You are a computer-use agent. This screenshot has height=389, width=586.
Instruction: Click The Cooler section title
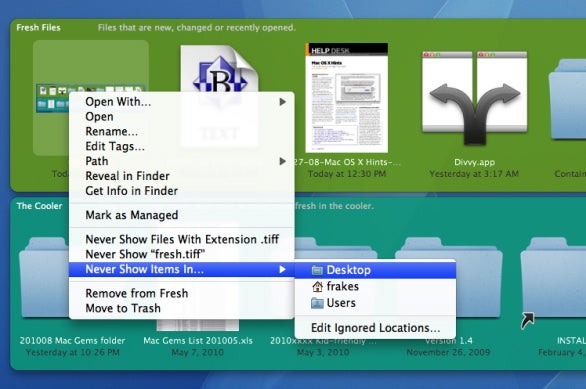pos(39,206)
